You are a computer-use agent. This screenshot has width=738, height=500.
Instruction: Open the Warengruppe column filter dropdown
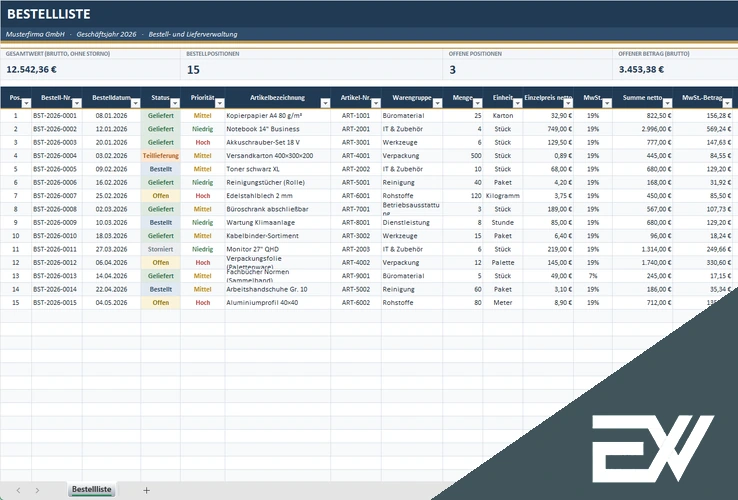(437, 103)
